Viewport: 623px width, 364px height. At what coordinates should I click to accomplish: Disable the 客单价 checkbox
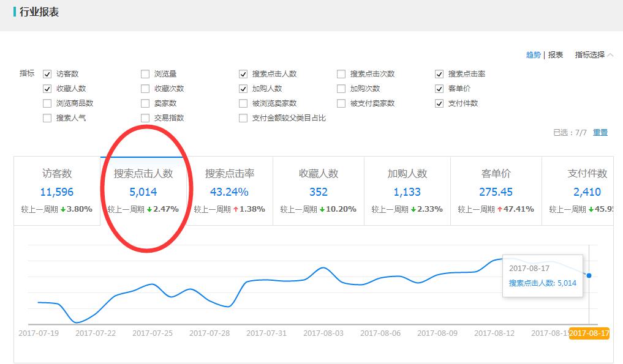(439, 89)
